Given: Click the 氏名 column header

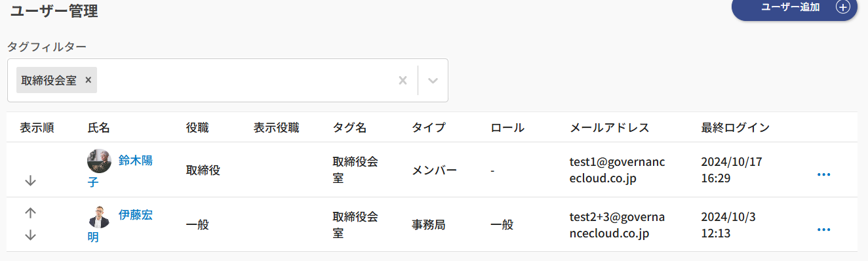Looking at the screenshot, I should pyautogui.click(x=98, y=127).
